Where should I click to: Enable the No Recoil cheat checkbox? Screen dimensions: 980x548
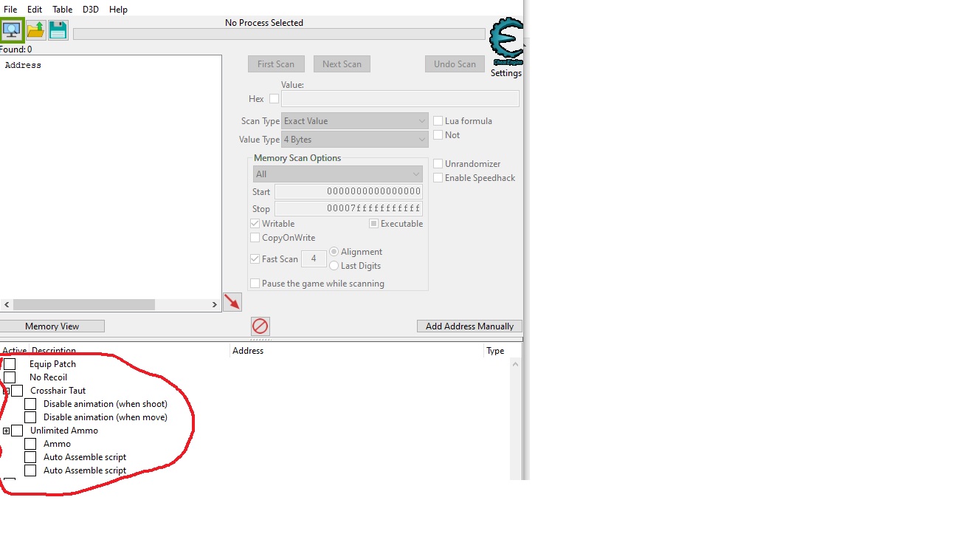(x=10, y=377)
